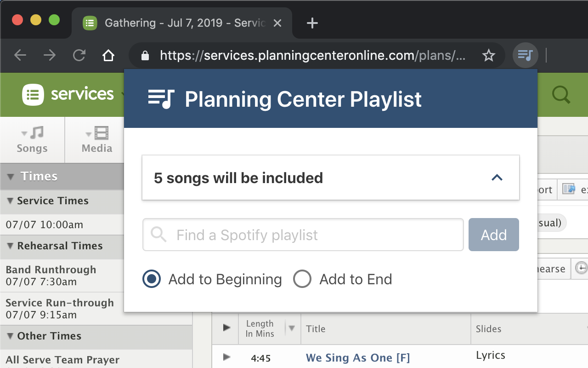Image resolution: width=588 pixels, height=368 pixels.
Task: Collapse Other Times section
Action: coord(10,336)
